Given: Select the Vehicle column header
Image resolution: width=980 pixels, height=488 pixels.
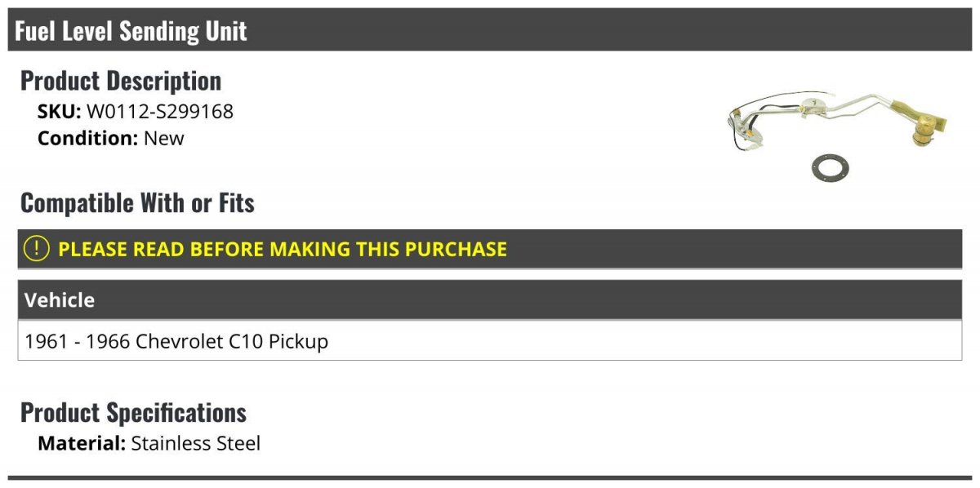Looking at the screenshot, I should coord(490,299).
